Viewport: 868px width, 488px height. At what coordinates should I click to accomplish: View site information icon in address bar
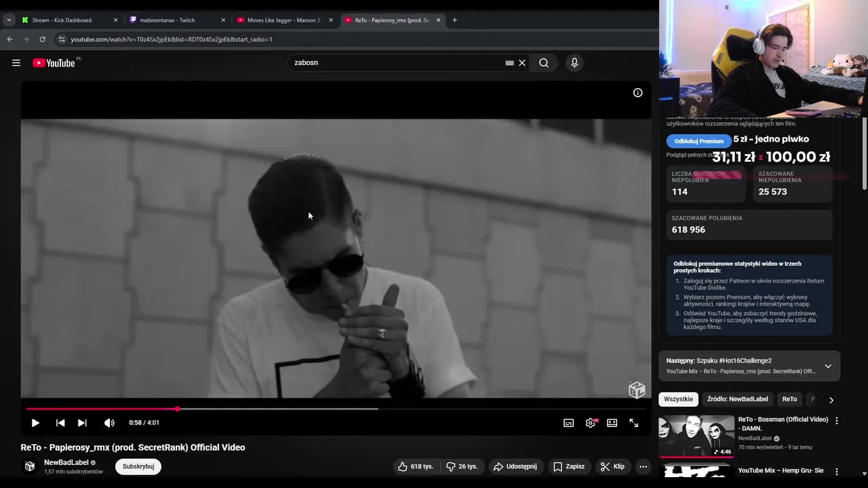click(x=62, y=39)
